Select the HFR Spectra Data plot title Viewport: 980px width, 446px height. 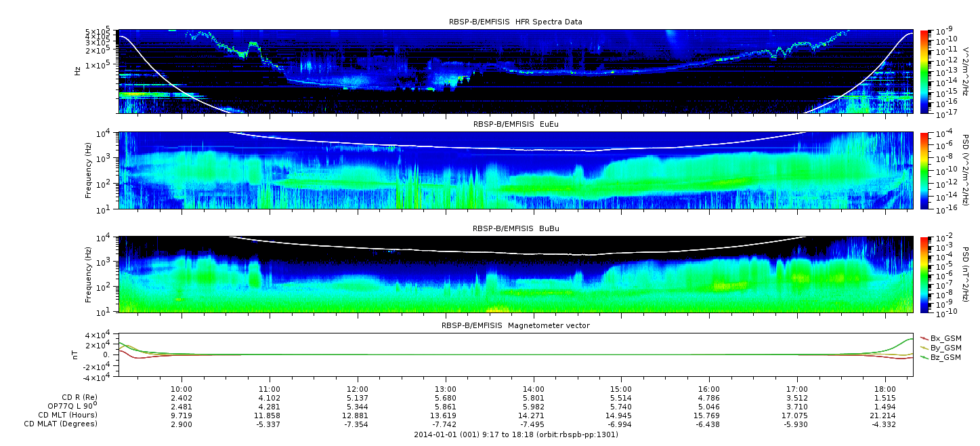515,22
